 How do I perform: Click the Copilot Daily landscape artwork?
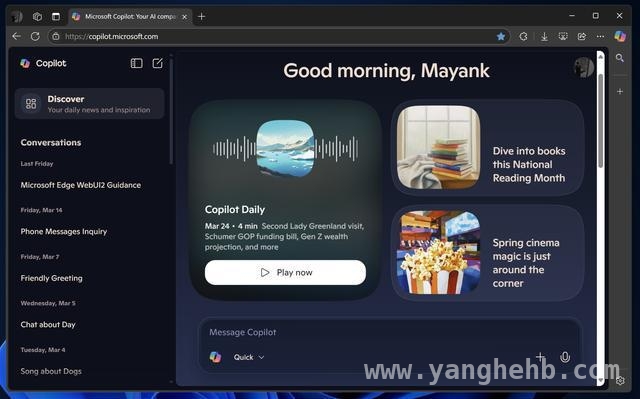point(285,149)
